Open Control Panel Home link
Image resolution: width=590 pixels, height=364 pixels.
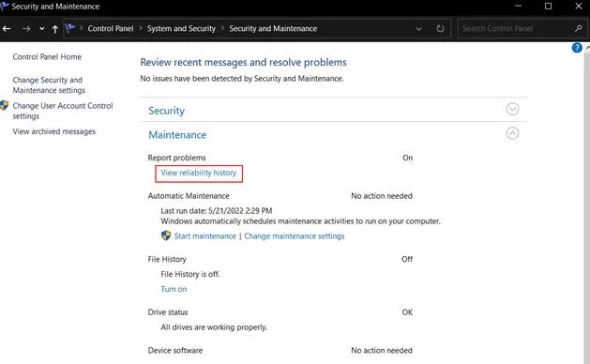(47, 57)
